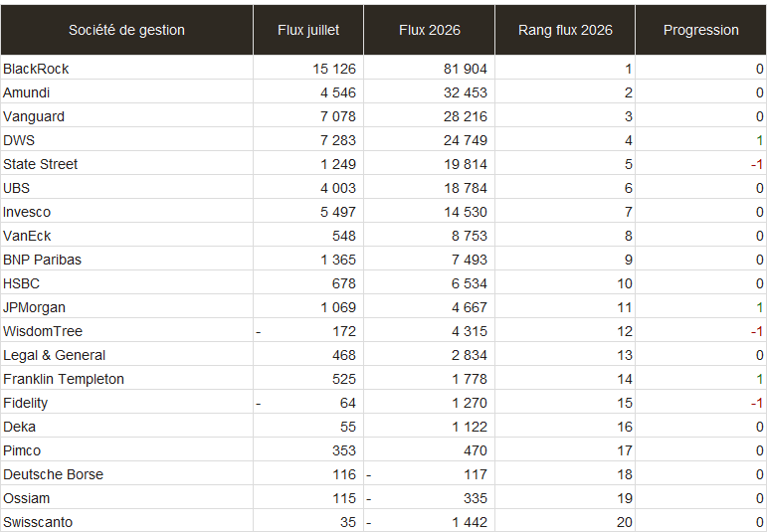
Task: Select the Rang flux 2026 header
Action: 565,30
